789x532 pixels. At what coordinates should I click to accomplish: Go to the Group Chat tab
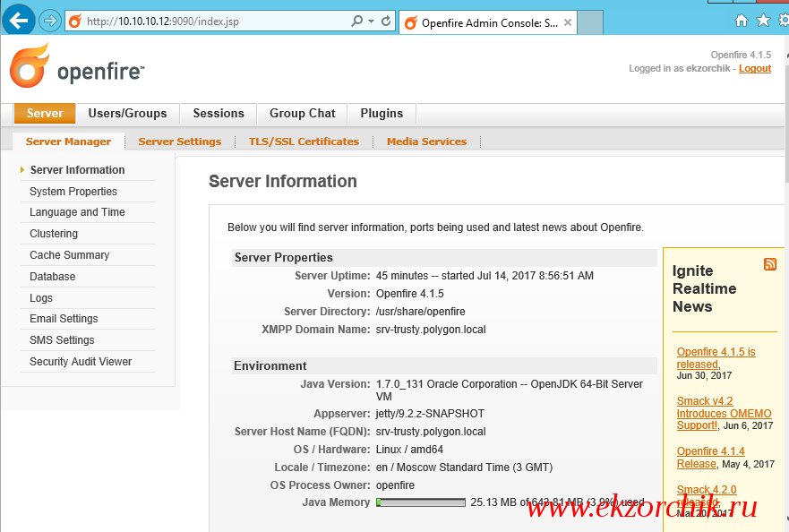coord(303,113)
